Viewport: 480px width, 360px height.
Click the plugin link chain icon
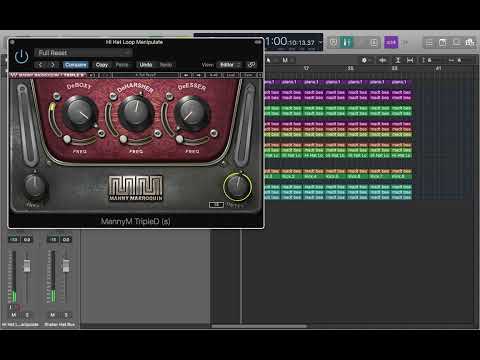click(252, 65)
